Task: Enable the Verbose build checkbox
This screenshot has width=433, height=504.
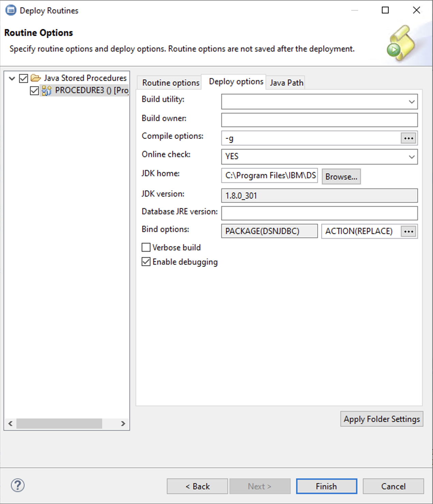Action: click(146, 247)
